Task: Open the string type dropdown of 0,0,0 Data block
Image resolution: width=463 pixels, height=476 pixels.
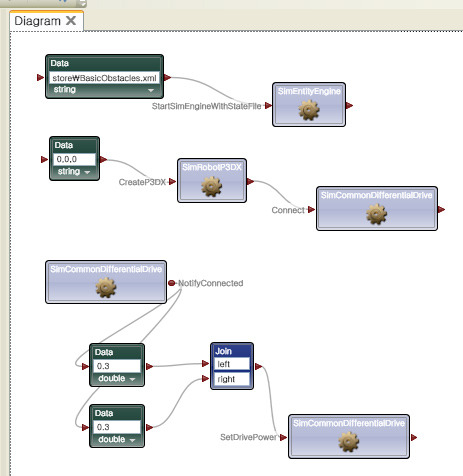Action: click(87, 172)
